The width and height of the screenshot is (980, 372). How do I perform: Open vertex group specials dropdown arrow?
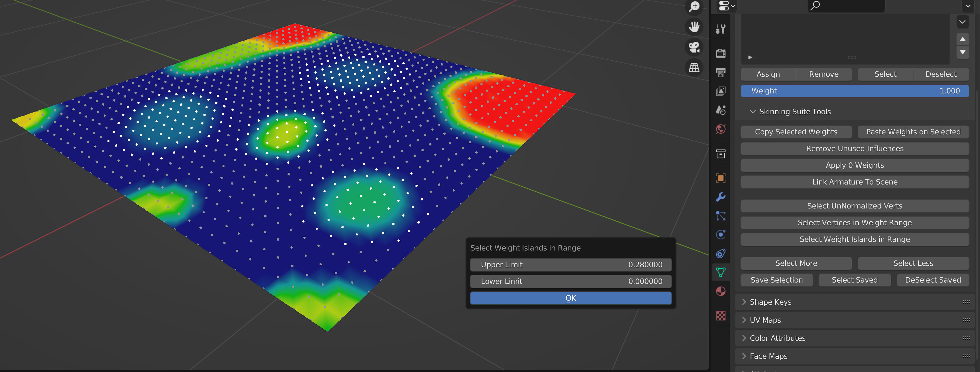[962, 22]
